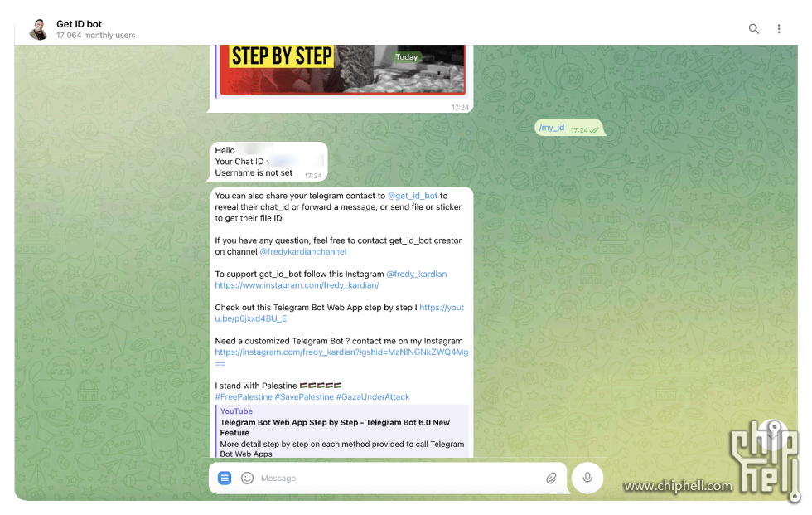The width and height of the screenshot is (812, 515).
Task: Open the three-dot more options menu
Action: (x=778, y=29)
